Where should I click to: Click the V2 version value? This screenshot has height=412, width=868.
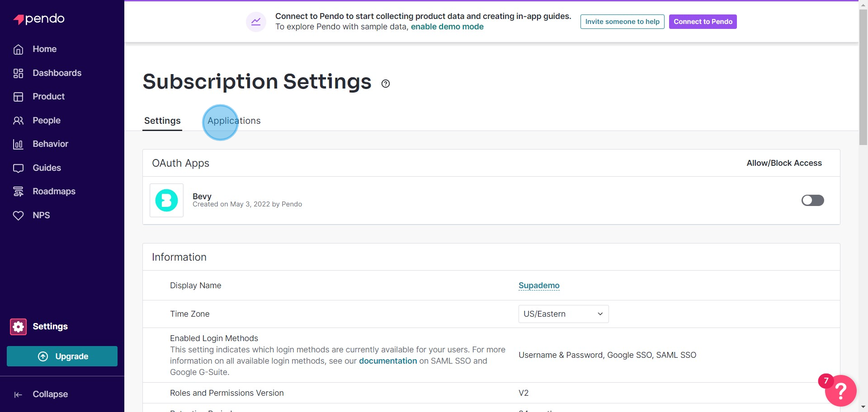click(524, 393)
